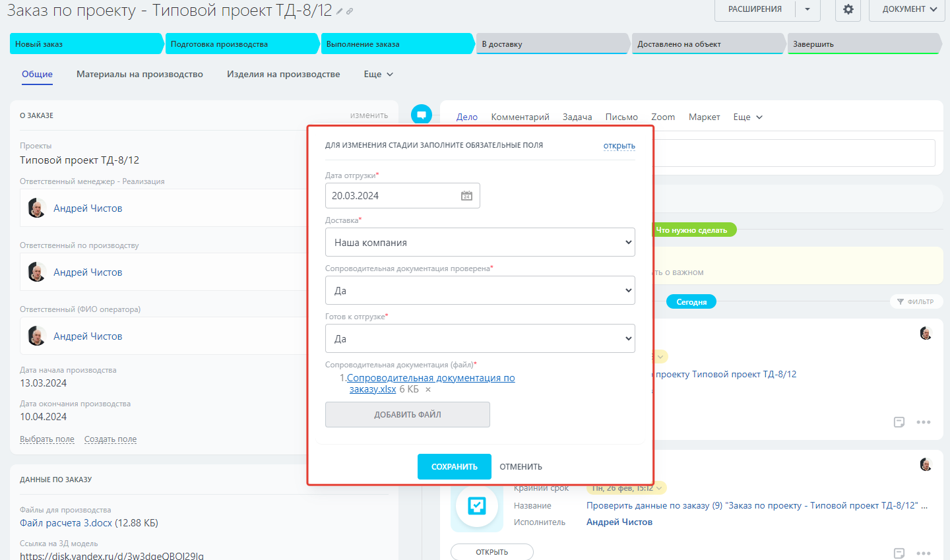Move the order to the В доставку stage
Screen dimensions: 950x560
(x=553, y=44)
